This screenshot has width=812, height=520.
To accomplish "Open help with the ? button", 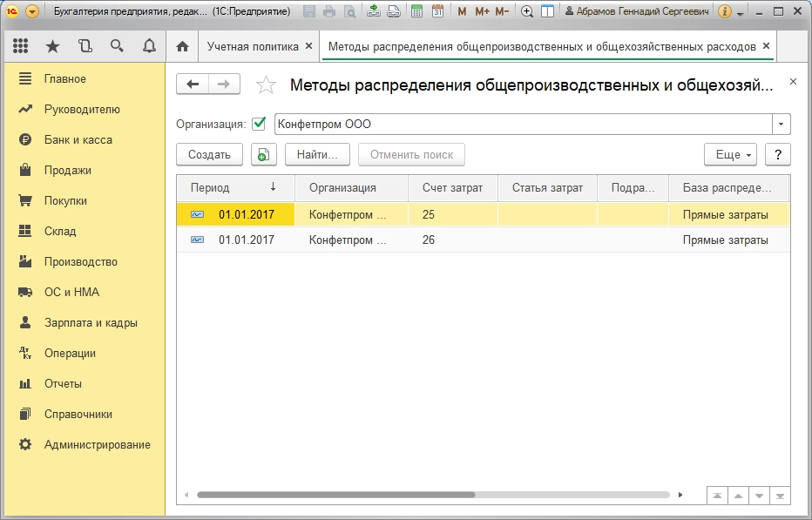I will click(777, 155).
